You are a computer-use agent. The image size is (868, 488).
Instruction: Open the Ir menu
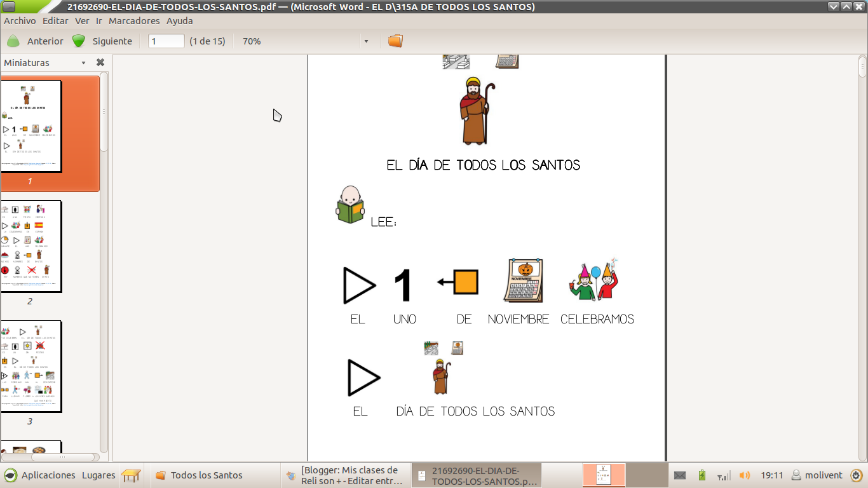point(99,20)
